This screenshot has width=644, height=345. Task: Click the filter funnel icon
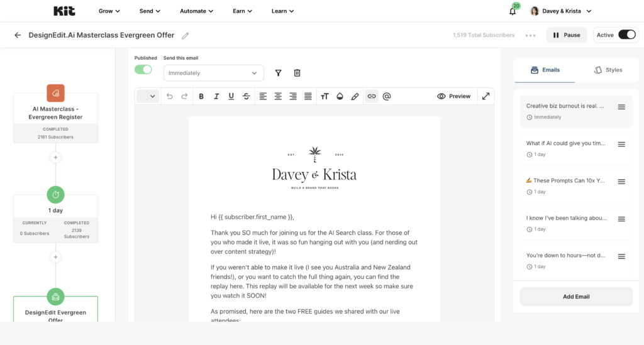[278, 73]
